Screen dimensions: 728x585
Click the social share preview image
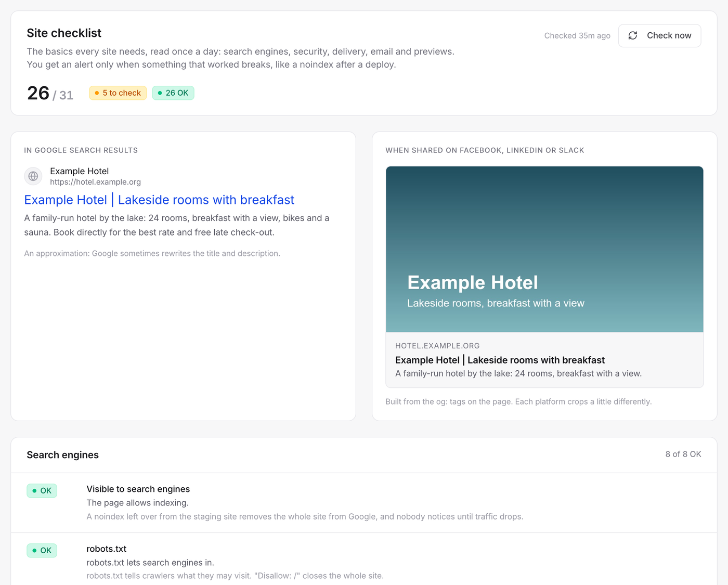point(544,249)
